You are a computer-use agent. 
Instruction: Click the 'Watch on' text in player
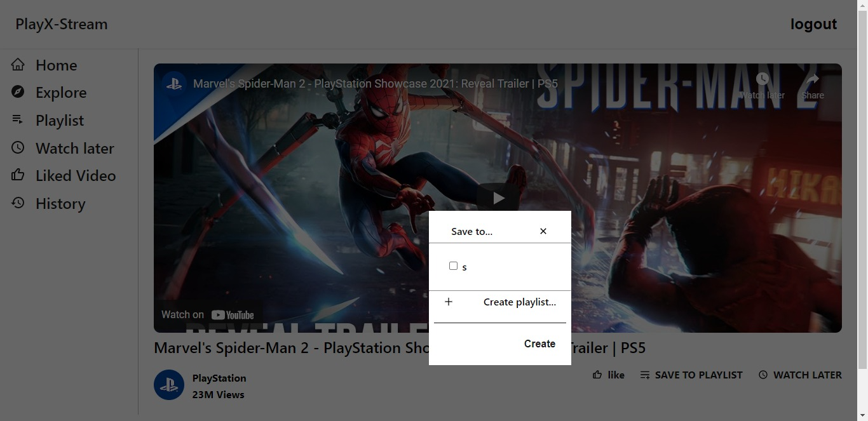click(x=182, y=314)
